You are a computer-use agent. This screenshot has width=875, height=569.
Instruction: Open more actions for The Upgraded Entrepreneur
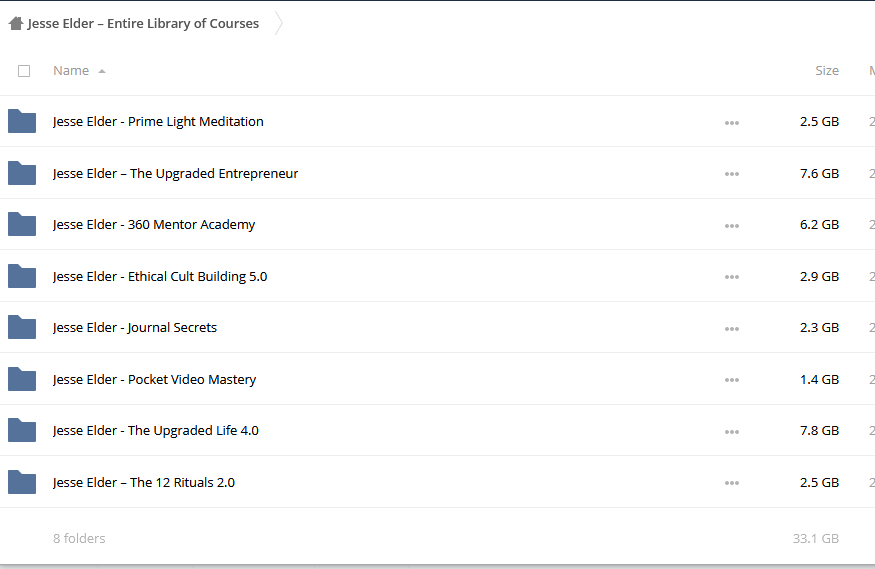pyautogui.click(x=732, y=174)
